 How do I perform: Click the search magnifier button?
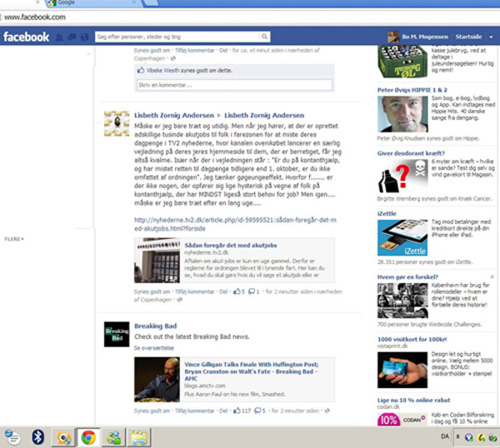[x=264, y=37]
